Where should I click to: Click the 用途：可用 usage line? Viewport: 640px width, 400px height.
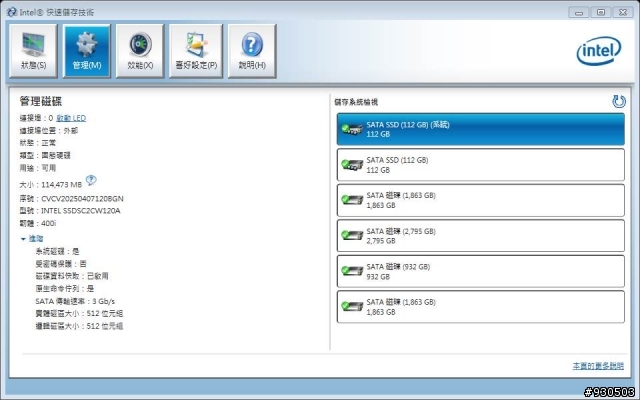pos(38,168)
